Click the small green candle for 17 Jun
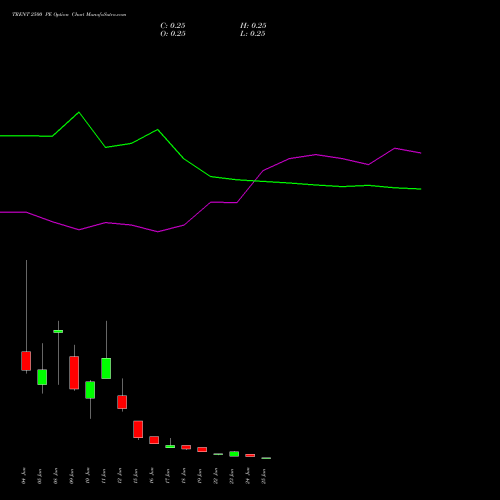 pos(170,446)
